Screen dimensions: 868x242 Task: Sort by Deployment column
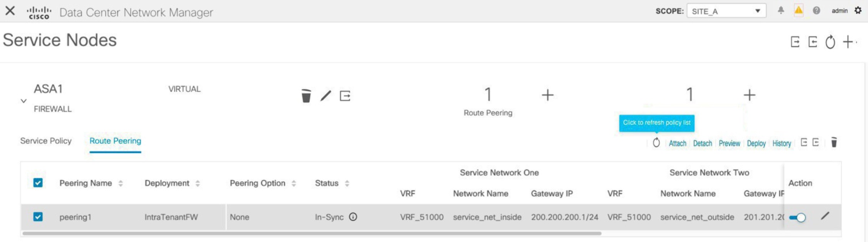197,184
